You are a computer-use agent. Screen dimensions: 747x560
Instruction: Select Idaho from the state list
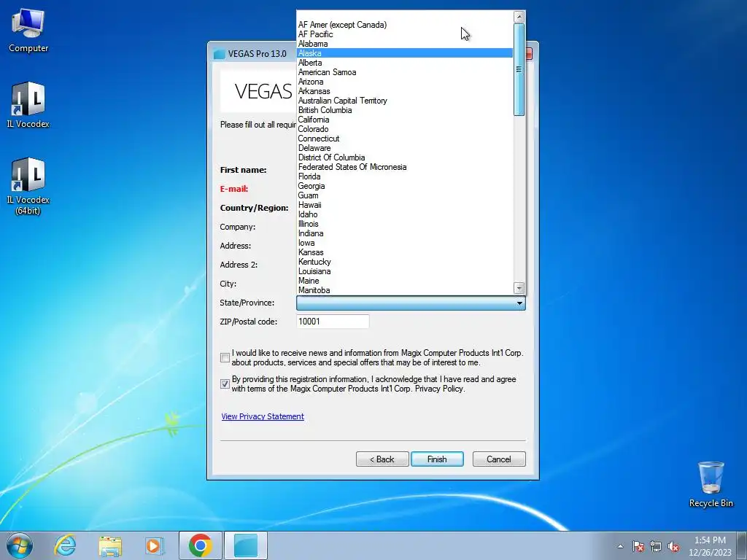(x=404, y=214)
